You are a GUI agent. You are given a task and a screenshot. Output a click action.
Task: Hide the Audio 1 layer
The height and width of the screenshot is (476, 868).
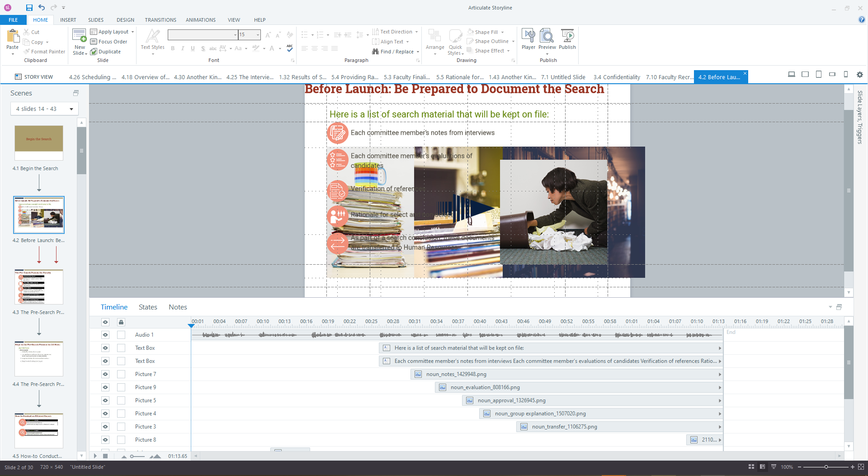(x=105, y=335)
